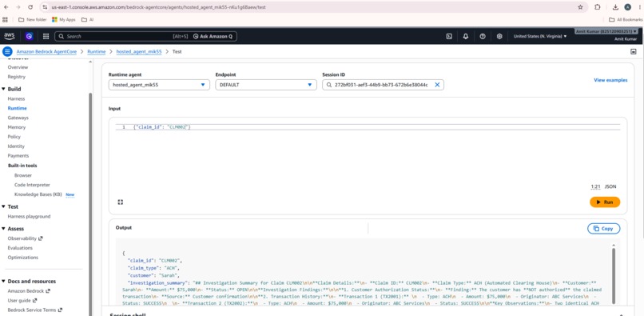Open the 'New folder' bookmark folder
Screen dimensions: 644x316
coord(33,19)
